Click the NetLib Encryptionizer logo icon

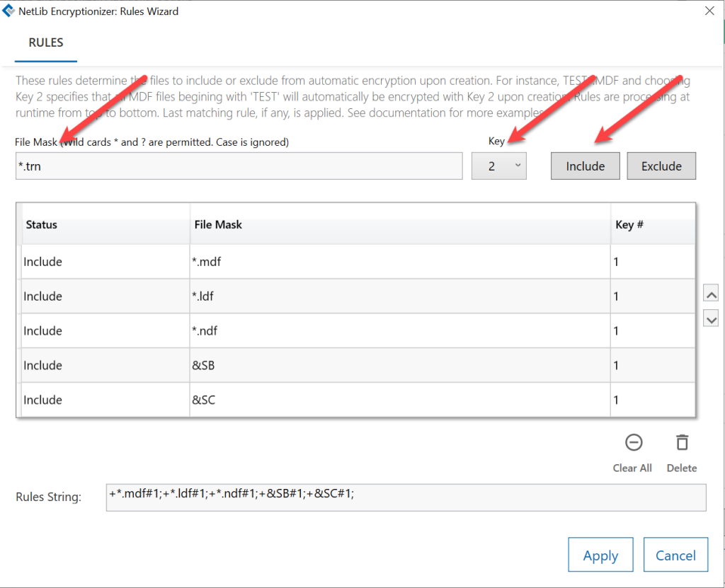pyautogui.click(x=8, y=11)
